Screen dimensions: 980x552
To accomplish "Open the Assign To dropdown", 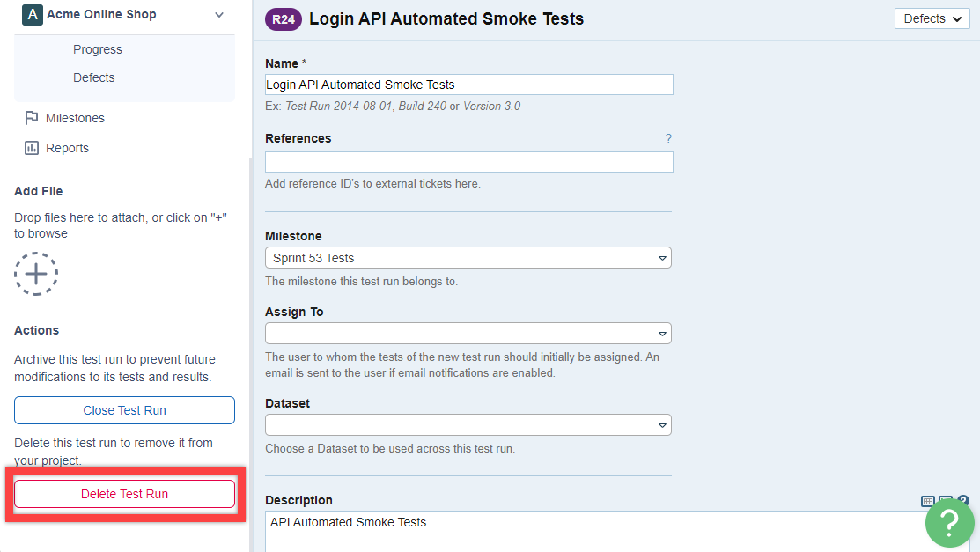I will [x=468, y=334].
